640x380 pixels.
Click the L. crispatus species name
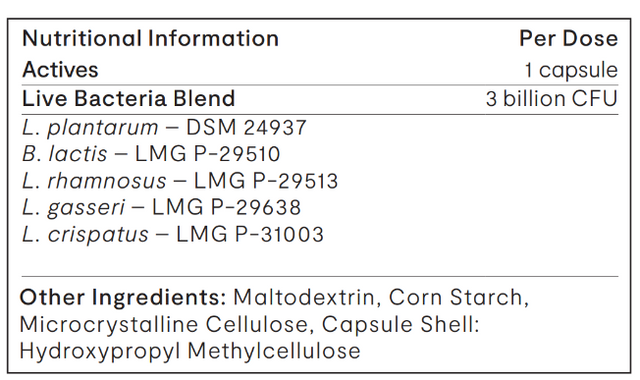point(85,235)
